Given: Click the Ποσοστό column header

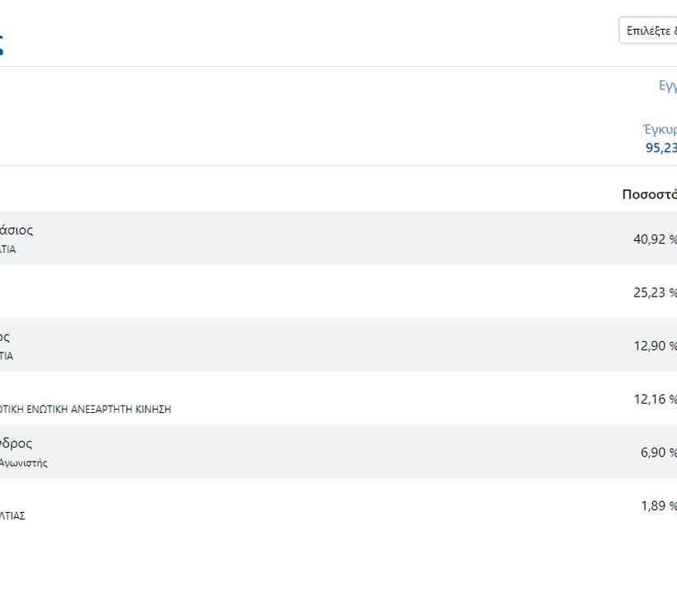Looking at the screenshot, I should [x=649, y=195].
